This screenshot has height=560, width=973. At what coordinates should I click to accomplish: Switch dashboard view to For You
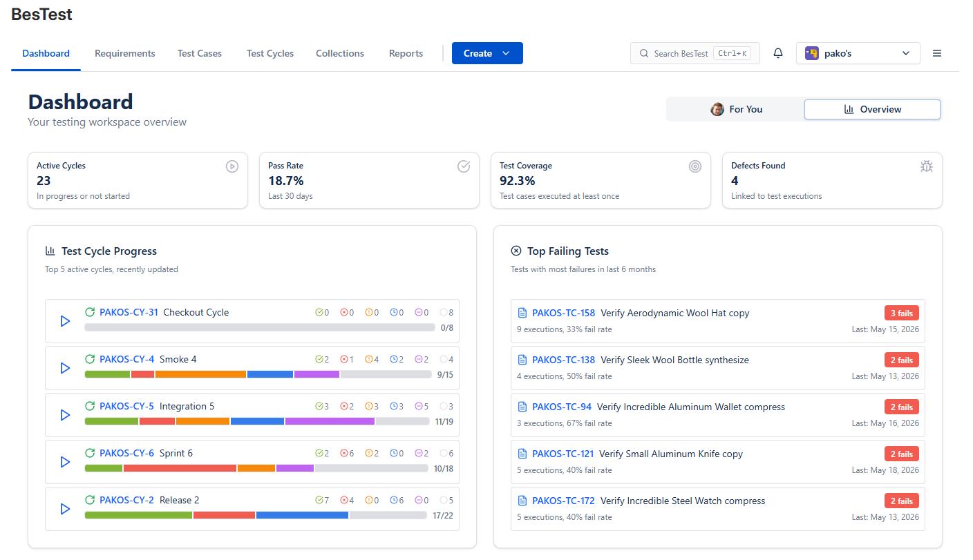[736, 109]
